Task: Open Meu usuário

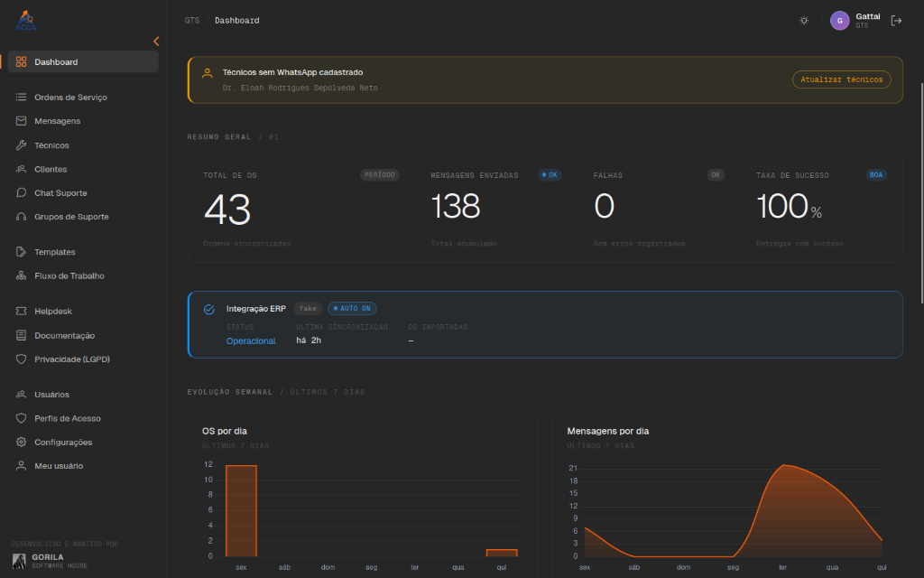Action: pos(83,466)
